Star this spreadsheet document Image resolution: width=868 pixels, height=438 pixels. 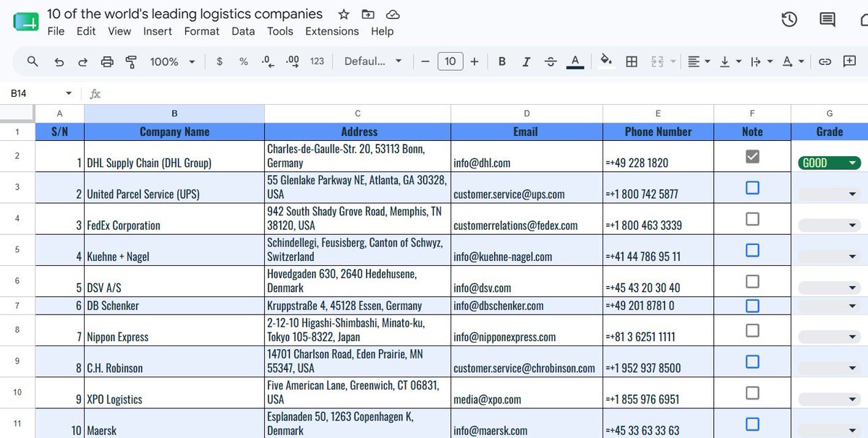(x=344, y=14)
